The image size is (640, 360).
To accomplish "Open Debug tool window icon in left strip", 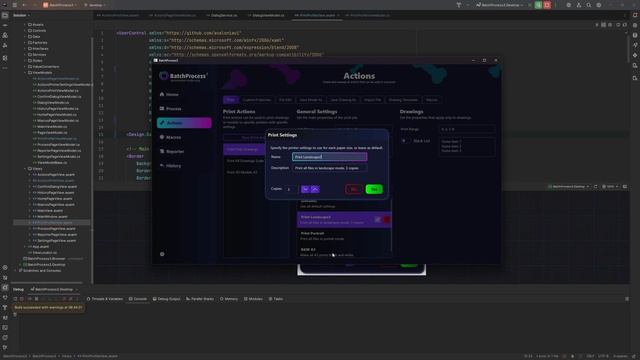I will coord(5,288).
